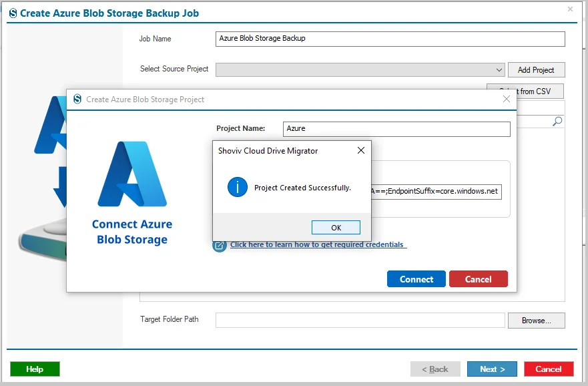The height and width of the screenshot is (386, 588).
Task: Click the Add Project button
Action: click(536, 69)
